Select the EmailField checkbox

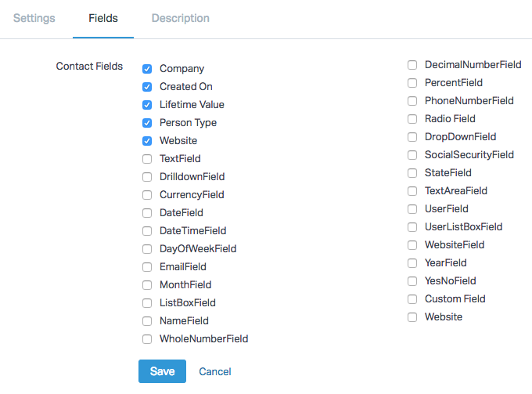click(x=147, y=267)
